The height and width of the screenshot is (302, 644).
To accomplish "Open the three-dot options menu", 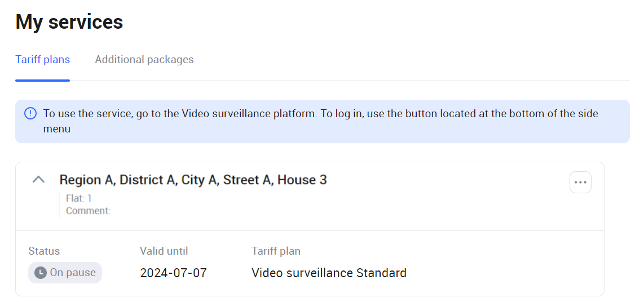I will pyautogui.click(x=580, y=183).
